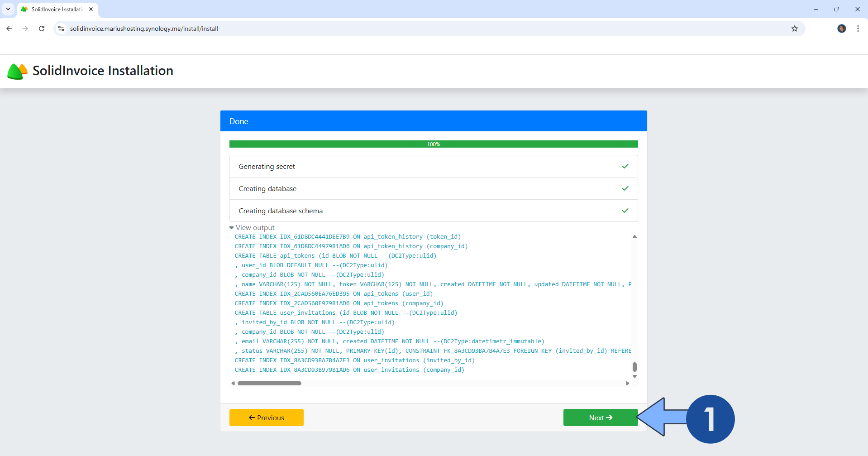Click the Creating database schema row text
This screenshot has height=456, width=868.
tap(281, 211)
